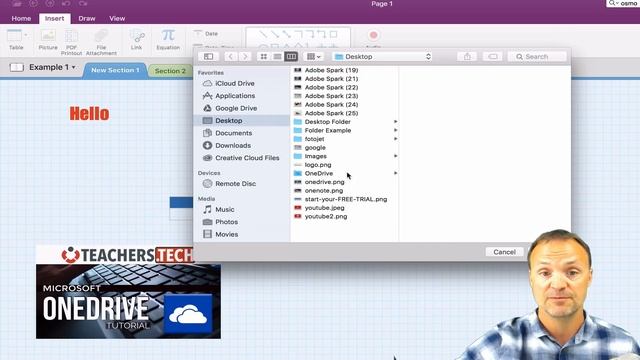Open the Section 2 tab
This screenshot has width=640, height=360.
170,71
